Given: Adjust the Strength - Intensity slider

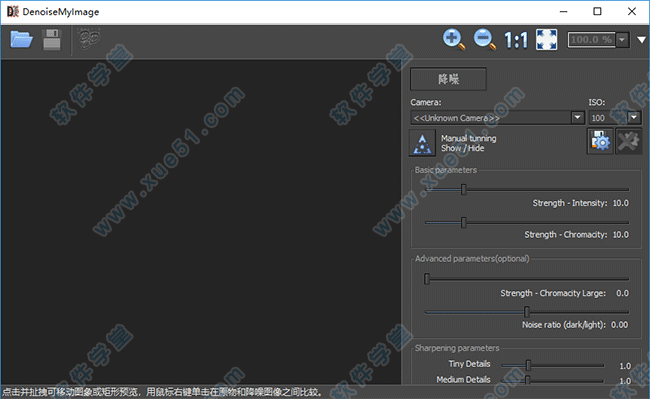Looking at the screenshot, I should point(527,189).
